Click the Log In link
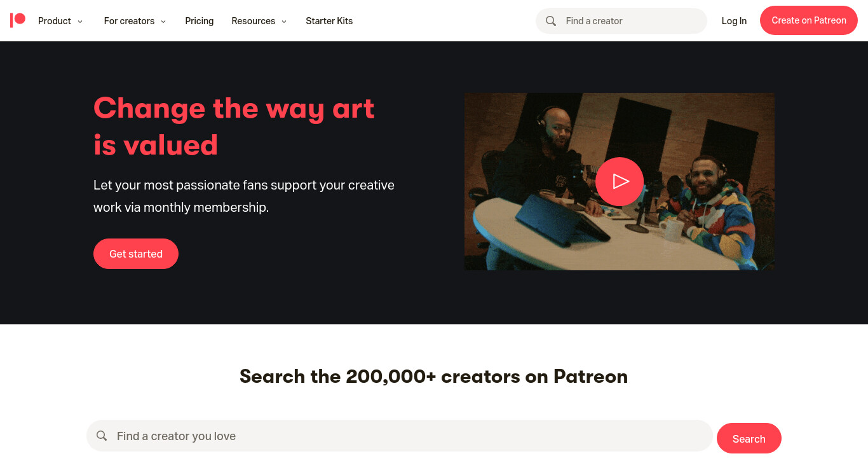Viewport: 868px width, 463px height. 734,21
